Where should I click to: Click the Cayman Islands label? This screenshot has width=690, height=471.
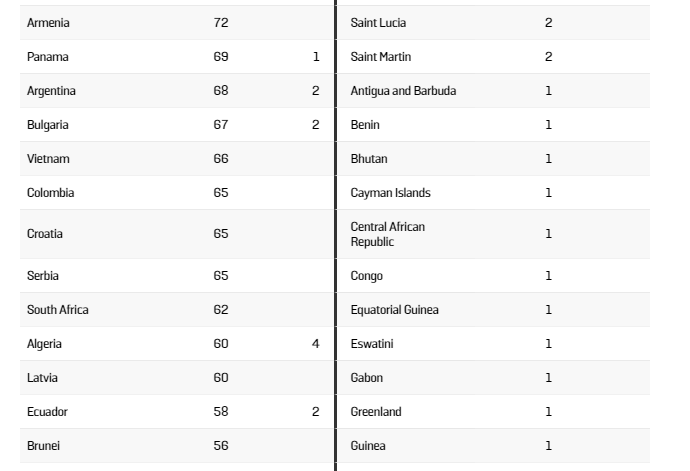point(390,193)
